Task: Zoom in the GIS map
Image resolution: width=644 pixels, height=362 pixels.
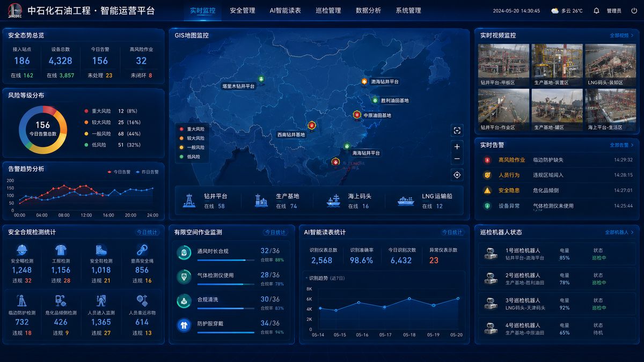Action: pos(457,146)
